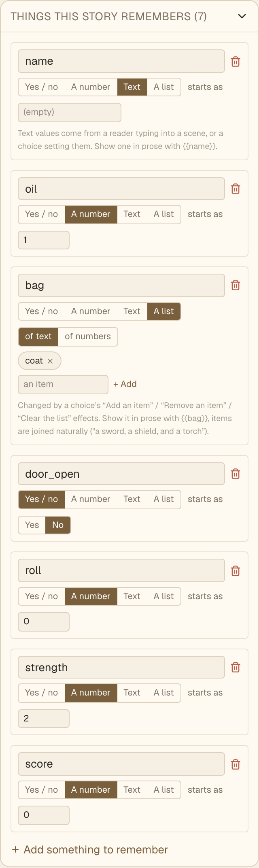Collapse the Things This Story Remembers panel
Viewport: 259px width, 868px height.
tap(242, 16)
